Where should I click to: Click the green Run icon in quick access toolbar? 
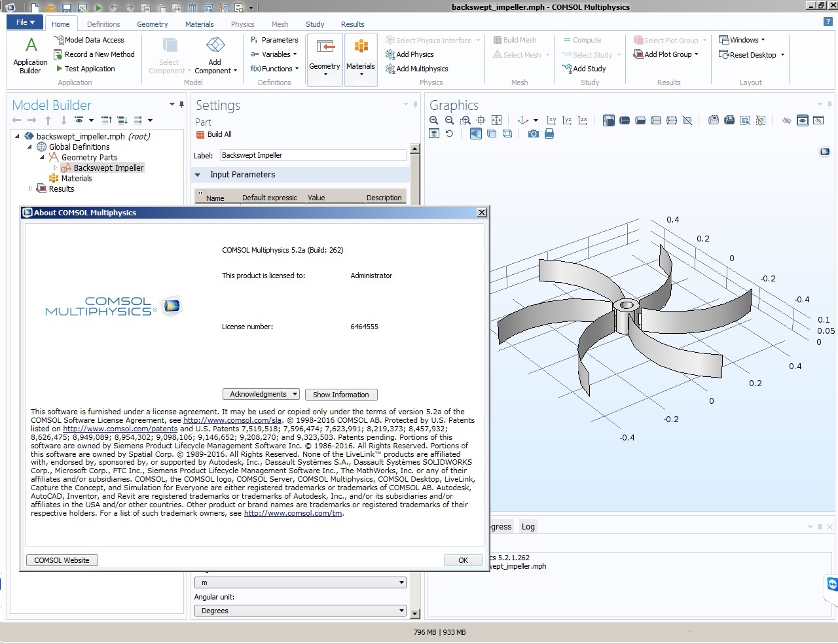98,8
